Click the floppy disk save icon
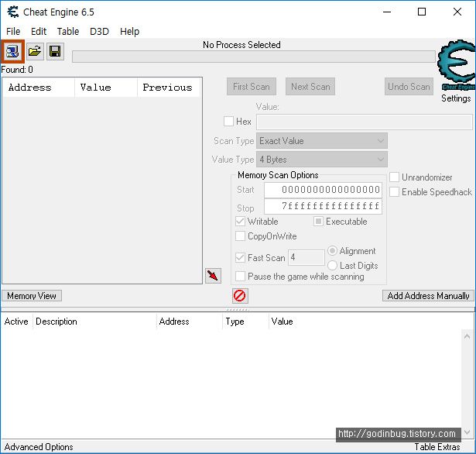The height and width of the screenshot is (454, 476). point(55,51)
